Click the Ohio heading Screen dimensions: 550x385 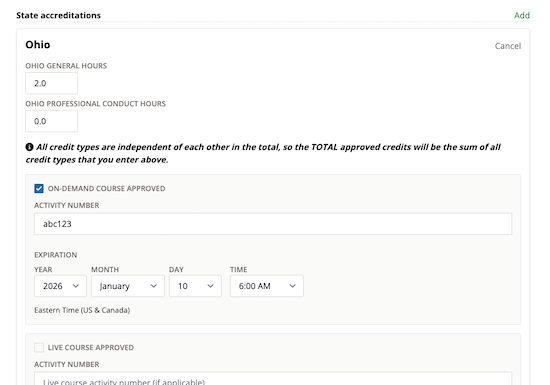click(x=38, y=45)
